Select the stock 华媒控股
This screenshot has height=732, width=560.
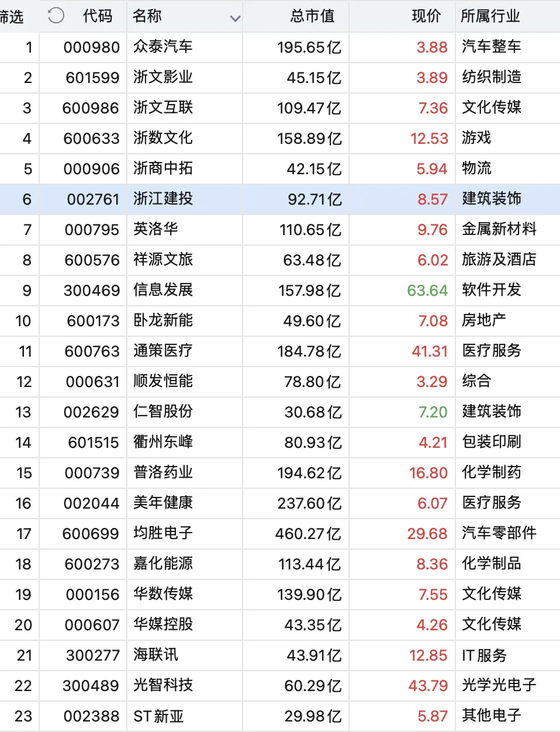[x=163, y=624]
